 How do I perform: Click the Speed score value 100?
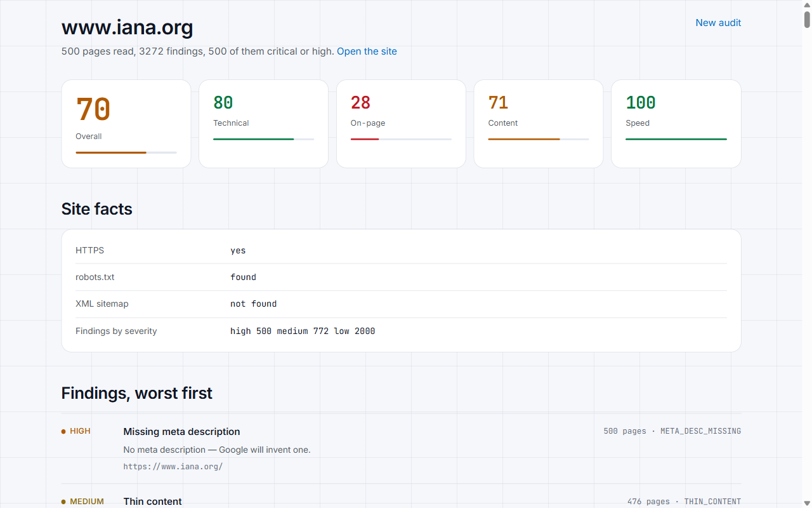641,102
